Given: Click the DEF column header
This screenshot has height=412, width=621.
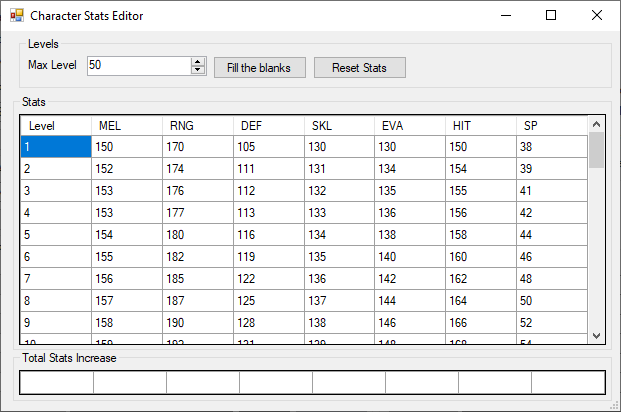Looking at the screenshot, I should [x=269, y=126].
